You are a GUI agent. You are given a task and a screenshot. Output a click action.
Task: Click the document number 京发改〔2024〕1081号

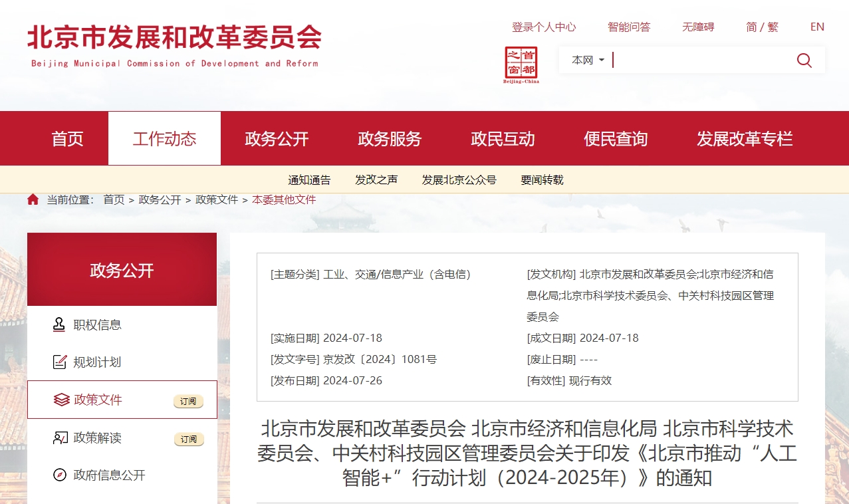point(380,359)
